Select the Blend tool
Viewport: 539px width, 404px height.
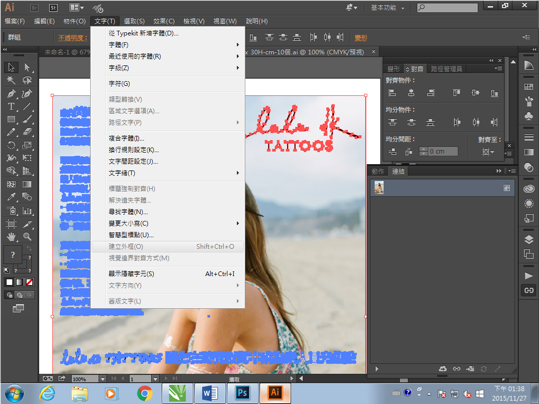click(27, 197)
